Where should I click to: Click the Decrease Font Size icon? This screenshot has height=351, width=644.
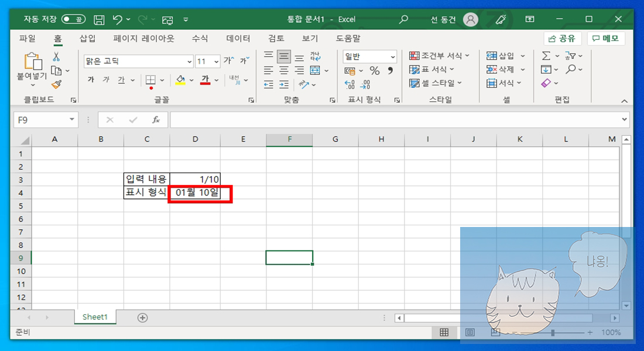(245, 61)
